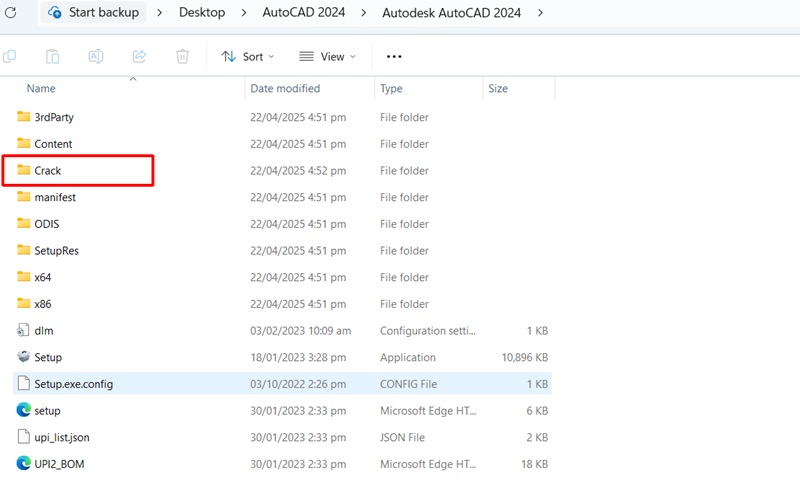The image size is (800, 491).
Task: Expand chevron after AutoCAD 2024 breadcrumb
Action: pyautogui.click(x=363, y=12)
